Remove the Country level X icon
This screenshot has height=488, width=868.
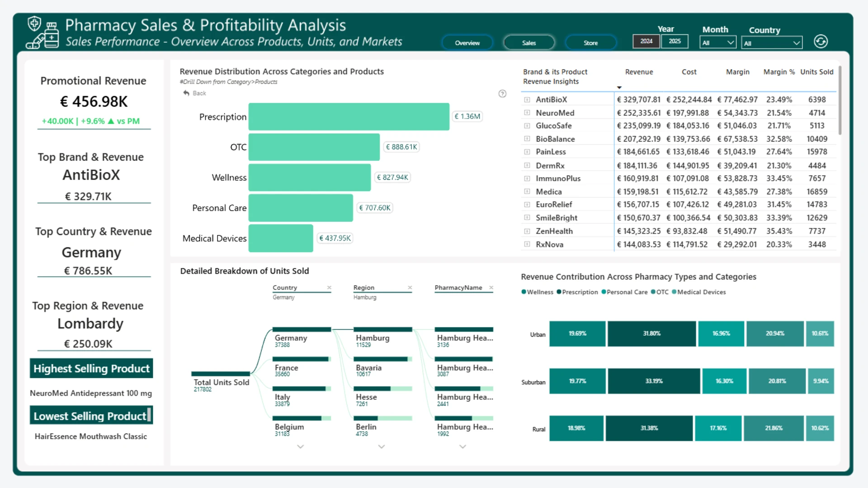(329, 287)
